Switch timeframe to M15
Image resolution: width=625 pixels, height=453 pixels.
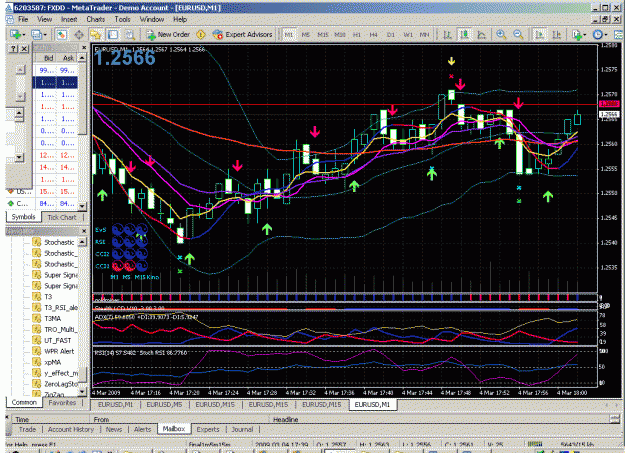point(323,35)
